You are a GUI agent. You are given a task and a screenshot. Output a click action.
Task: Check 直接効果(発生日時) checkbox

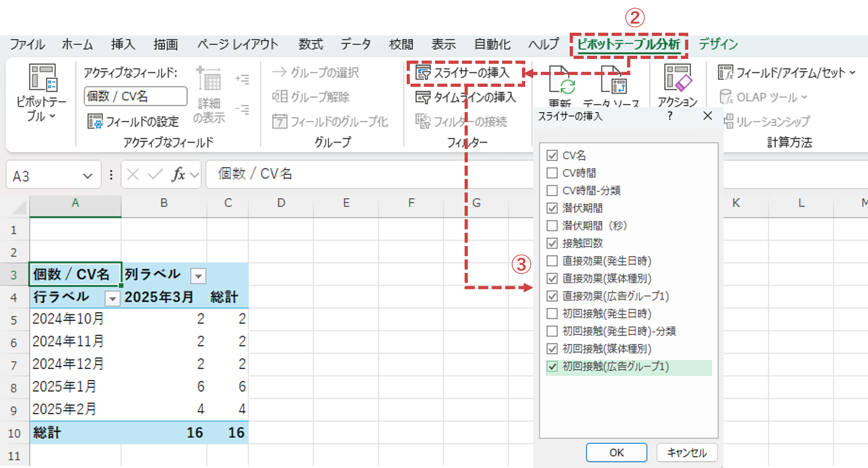click(552, 261)
